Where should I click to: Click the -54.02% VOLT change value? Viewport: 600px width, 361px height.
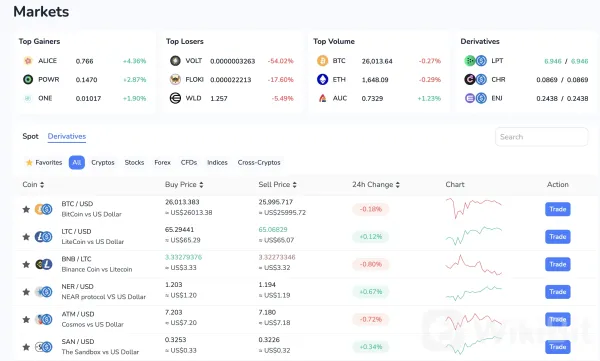pos(280,61)
